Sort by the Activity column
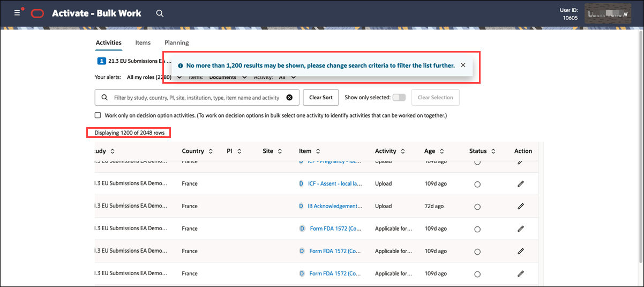644x287 pixels. point(402,151)
